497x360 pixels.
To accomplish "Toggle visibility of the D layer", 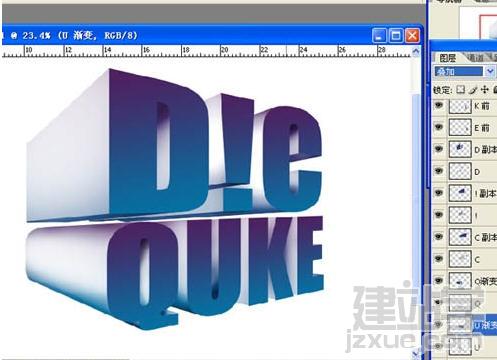I will [x=439, y=171].
